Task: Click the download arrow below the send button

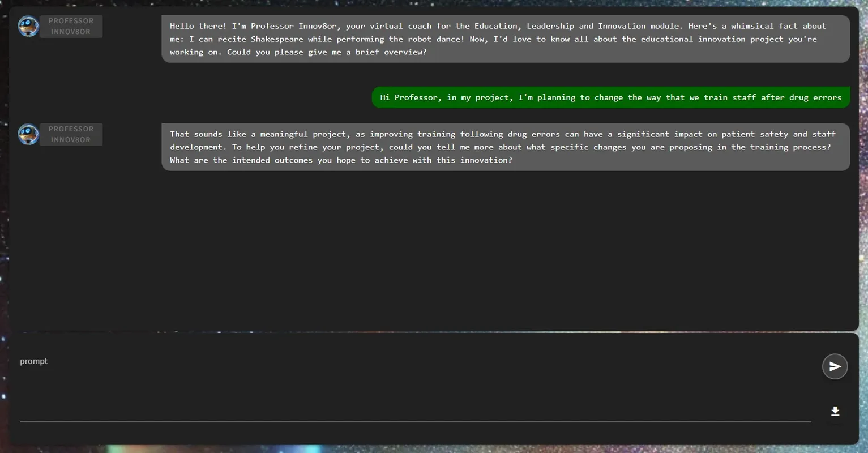Action: point(835,411)
